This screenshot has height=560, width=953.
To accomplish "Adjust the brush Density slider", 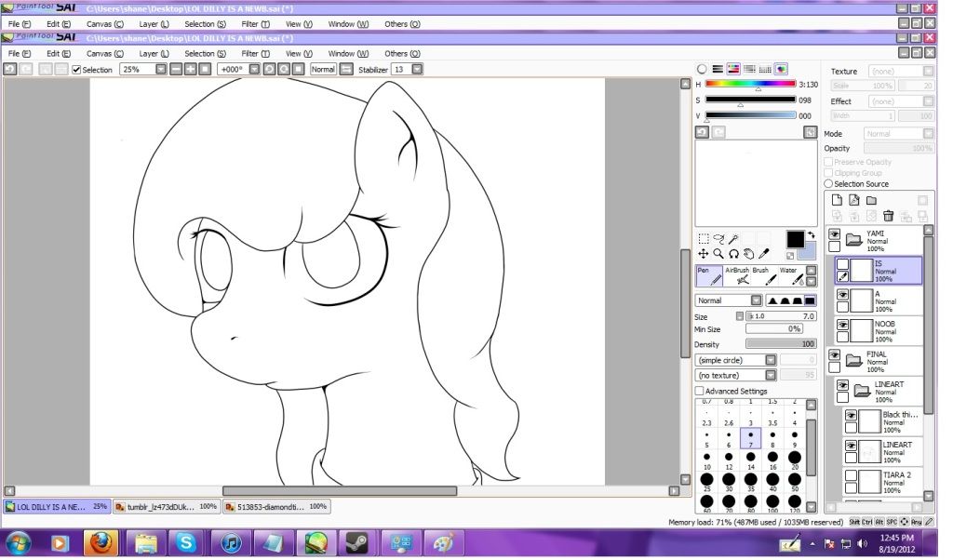I will coord(781,344).
